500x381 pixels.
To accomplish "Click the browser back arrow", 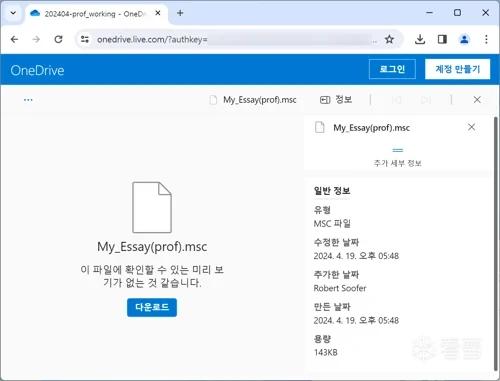I will (x=14, y=39).
